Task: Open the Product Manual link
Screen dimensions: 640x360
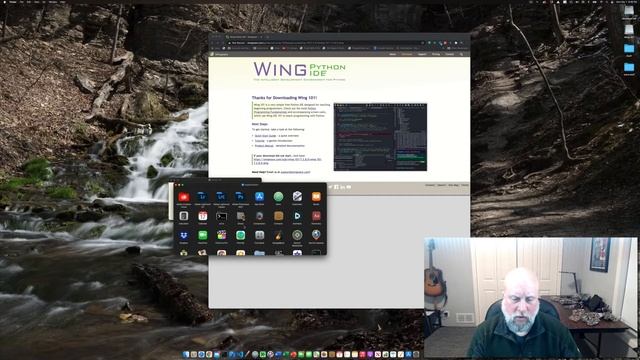Action: click(264, 146)
